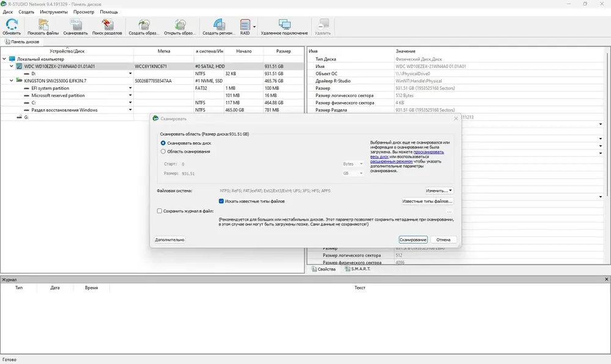Select Сканировать весь диск radio button

tap(163, 143)
